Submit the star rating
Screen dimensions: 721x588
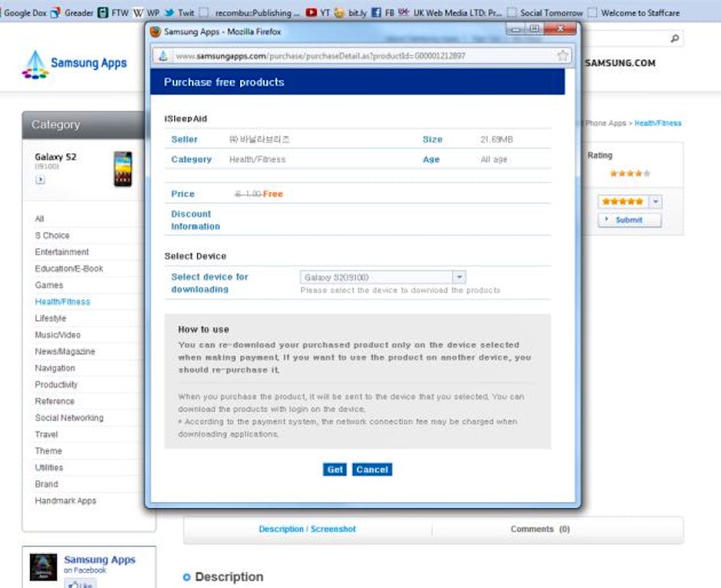629,220
